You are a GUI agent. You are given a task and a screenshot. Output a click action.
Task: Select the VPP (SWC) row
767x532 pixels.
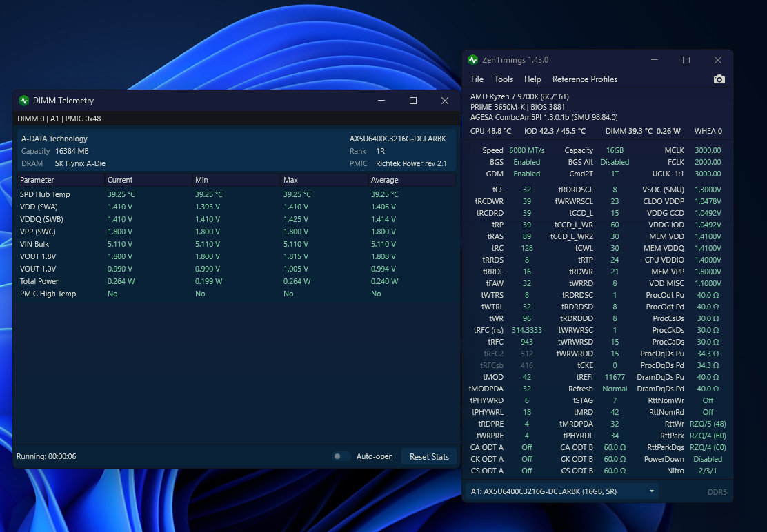[237, 232]
